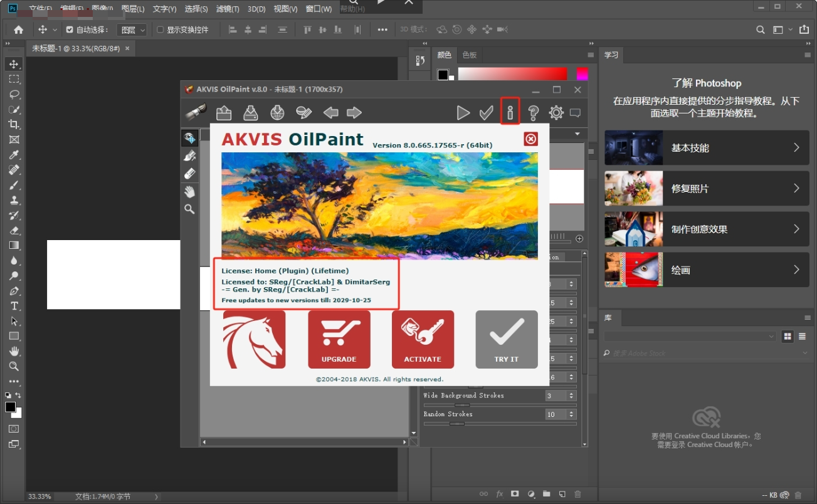Open AKVIS preferences gear icon
Viewport: 817px width, 504px height.
pyautogui.click(x=556, y=113)
